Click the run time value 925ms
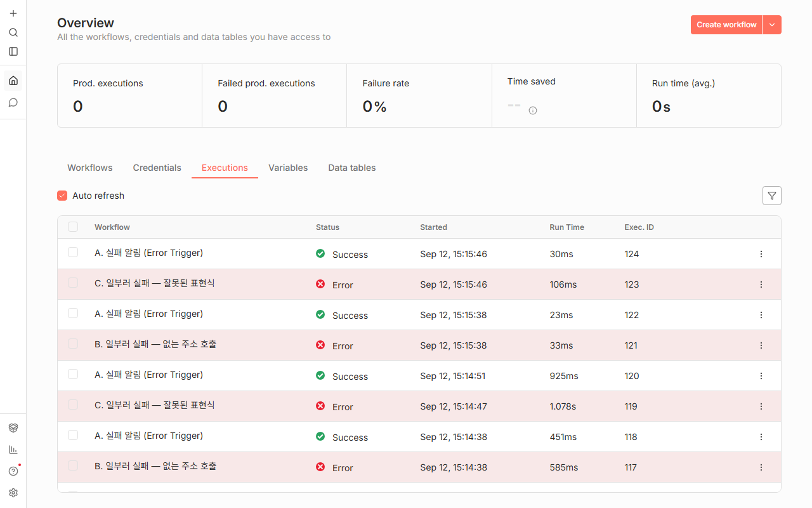Image resolution: width=812 pixels, height=508 pixels. coord(564,376)
